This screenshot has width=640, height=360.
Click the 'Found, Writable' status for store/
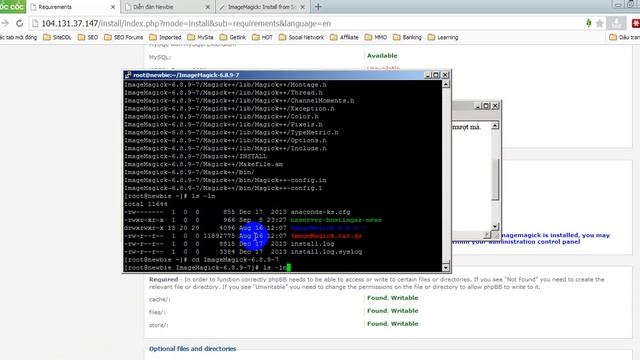393,324
